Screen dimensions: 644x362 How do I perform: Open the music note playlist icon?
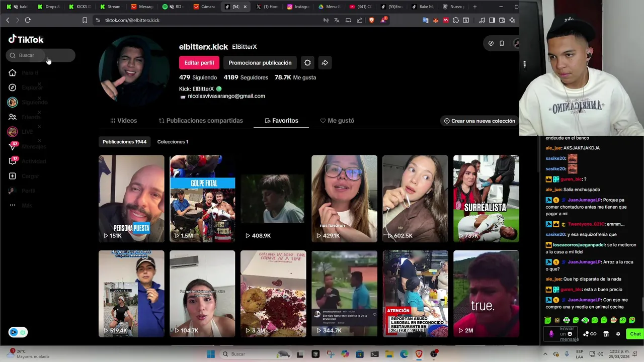[482, 20]
